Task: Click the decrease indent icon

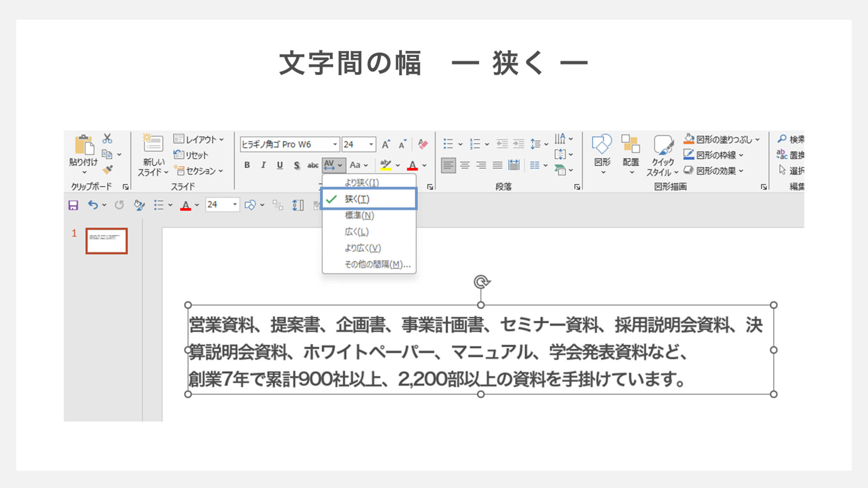Action: coord(502,144)
